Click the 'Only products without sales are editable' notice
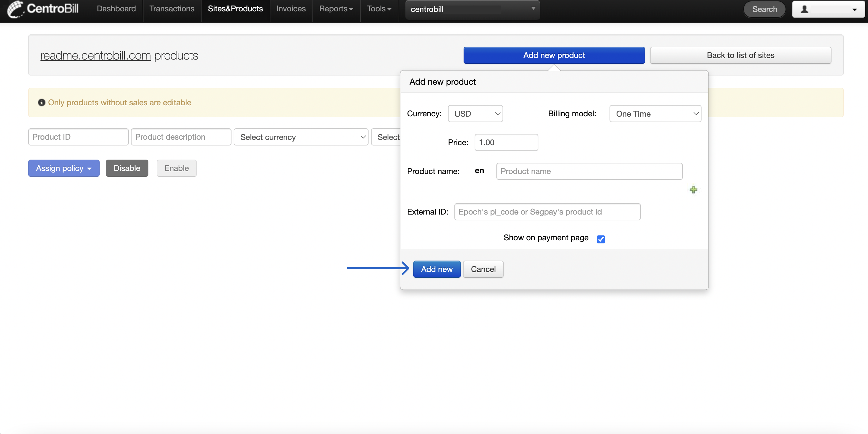This screenshot has width=868, height=434. pyautogui.click(x=120, y=103)
